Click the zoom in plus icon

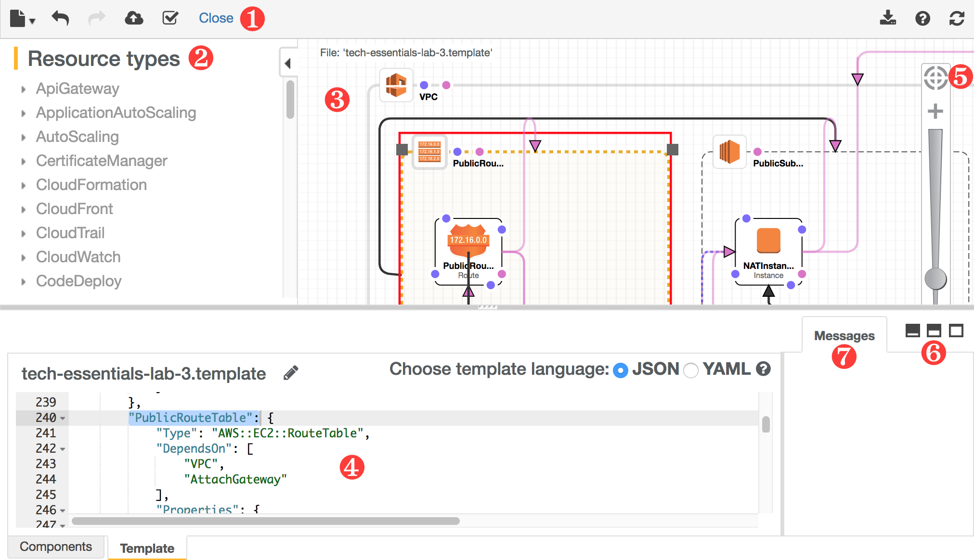click(935, 111)
